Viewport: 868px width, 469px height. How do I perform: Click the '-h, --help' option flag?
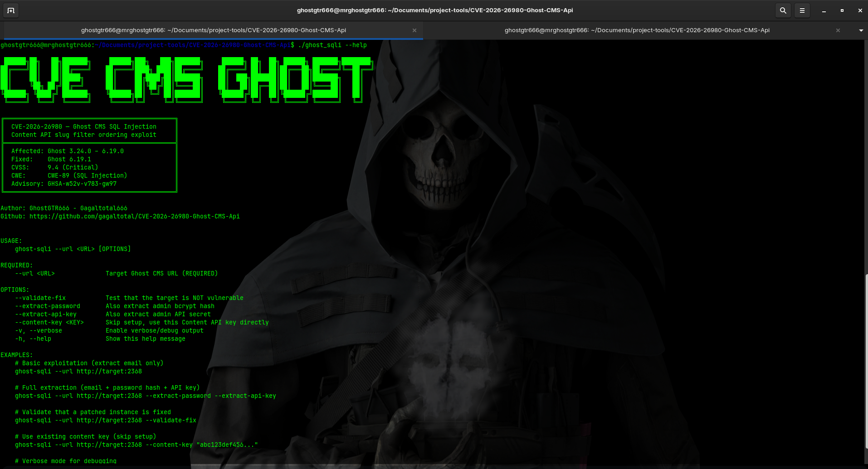click(33, 339)
